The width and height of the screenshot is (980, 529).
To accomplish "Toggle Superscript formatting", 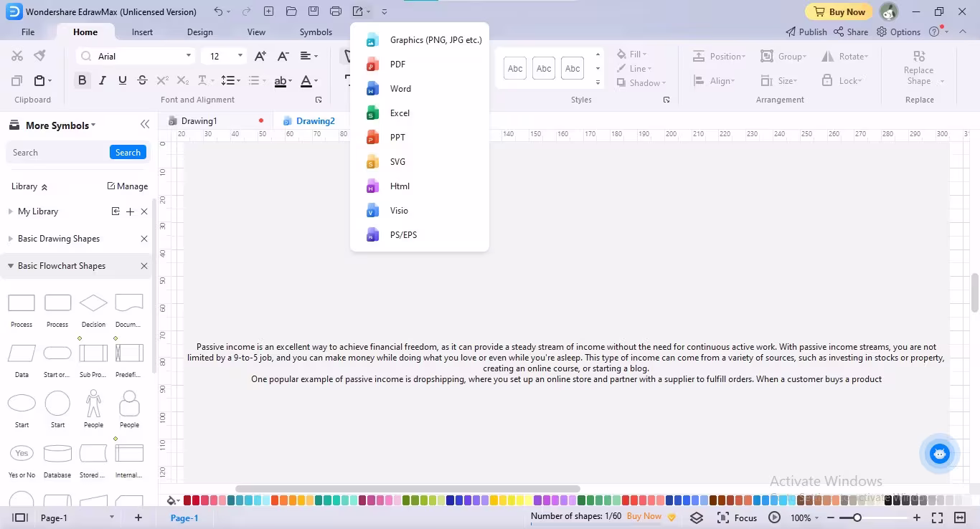I will point(163,80).
